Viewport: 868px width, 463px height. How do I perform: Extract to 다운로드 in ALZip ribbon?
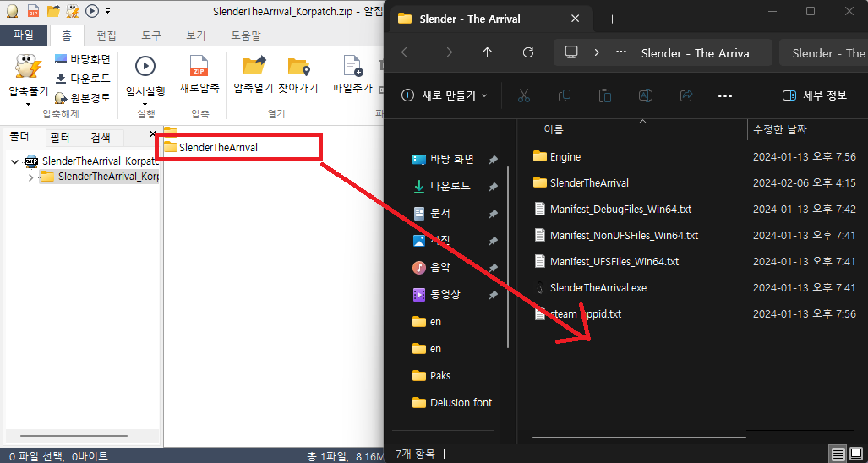(83, 78)
